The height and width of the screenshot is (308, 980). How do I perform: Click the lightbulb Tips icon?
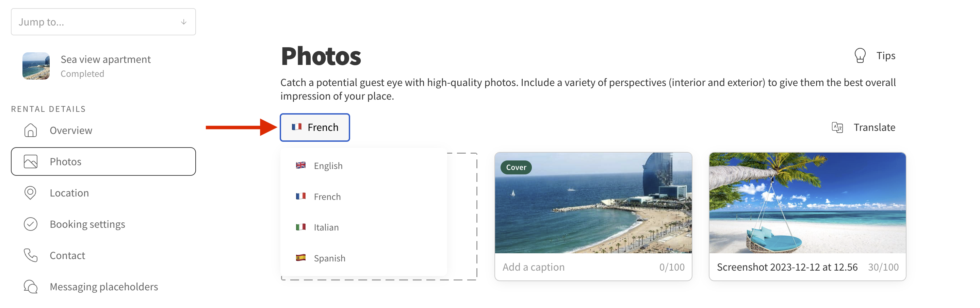click(x=860, y=55)
